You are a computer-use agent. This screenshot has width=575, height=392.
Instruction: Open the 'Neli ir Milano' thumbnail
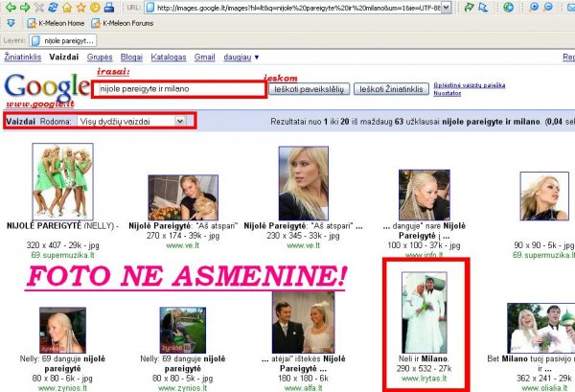click(x=425, y=312)
